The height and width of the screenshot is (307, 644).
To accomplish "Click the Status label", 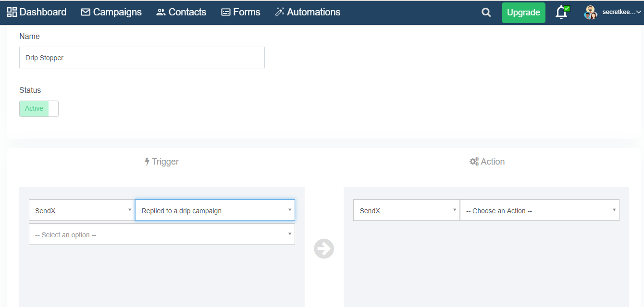I will pos(30,90).
